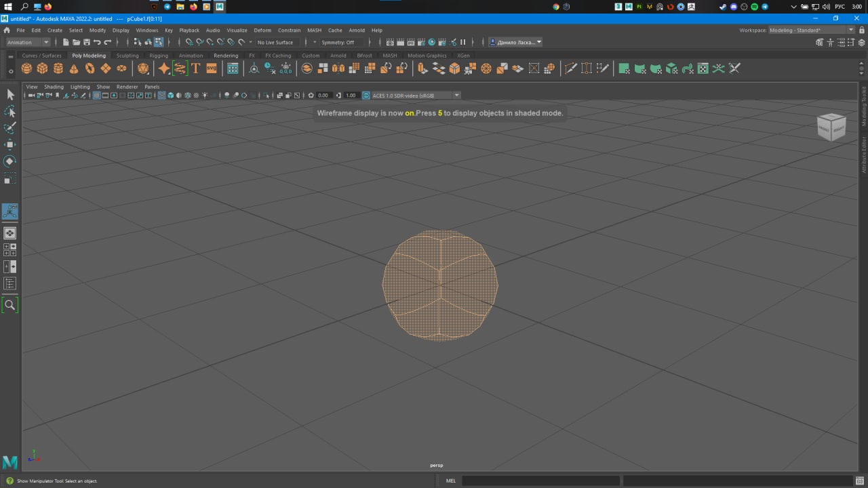Create a polygon cube from the shelf
Viewport: 868px width, 488px height.
click(42, 68)
